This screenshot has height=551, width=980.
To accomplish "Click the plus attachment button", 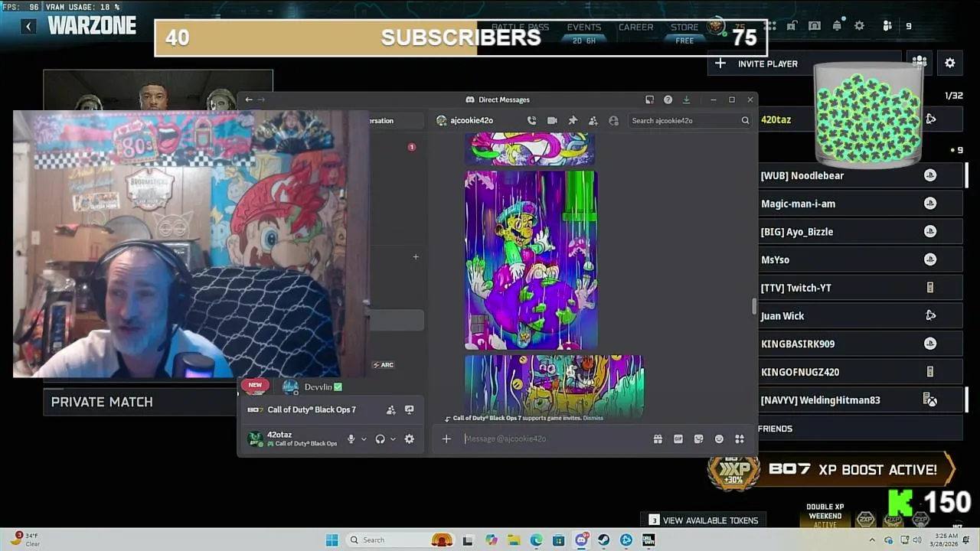I will click(446, 439).
